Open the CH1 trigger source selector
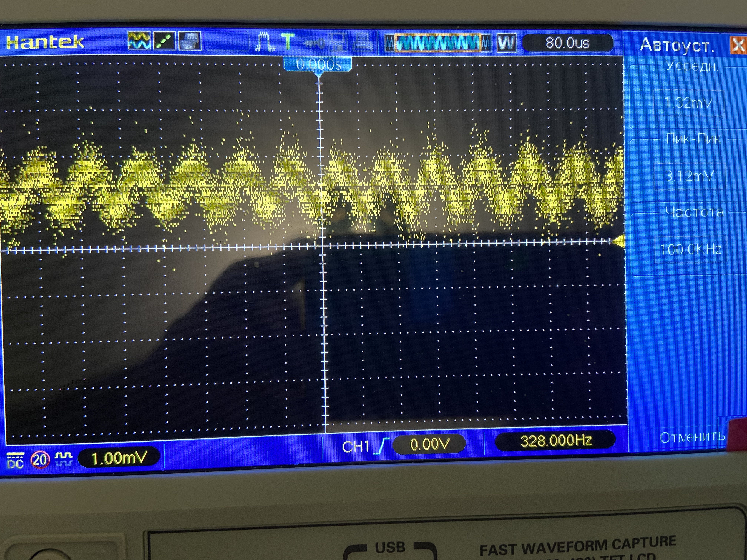 (355, 447)
